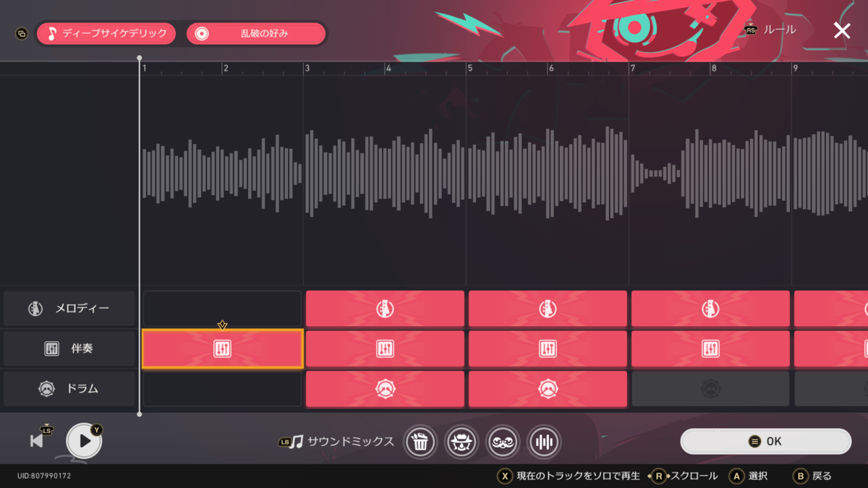The height and width of the screenshot is (488, 868).
Task: Choose the mustache face sound mix icon
Action: pos(503,442)
